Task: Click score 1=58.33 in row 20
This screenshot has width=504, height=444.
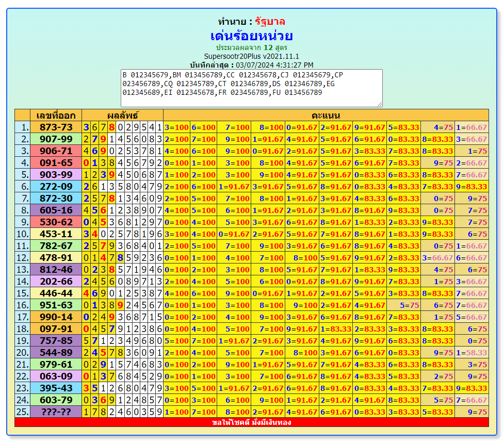Action: [472, 353]
